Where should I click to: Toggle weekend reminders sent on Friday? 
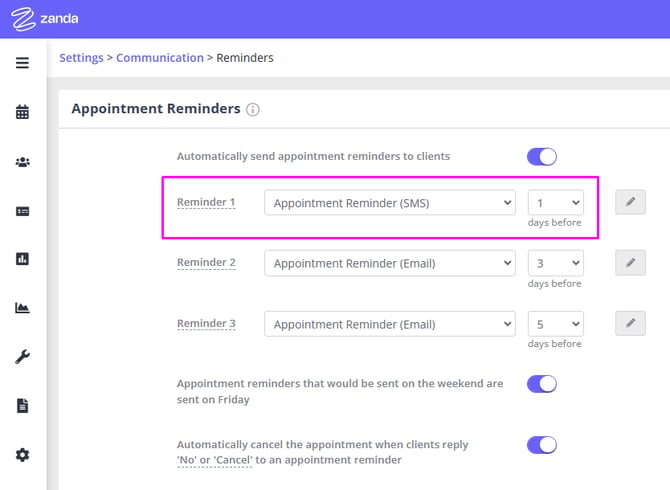[541, 383]
